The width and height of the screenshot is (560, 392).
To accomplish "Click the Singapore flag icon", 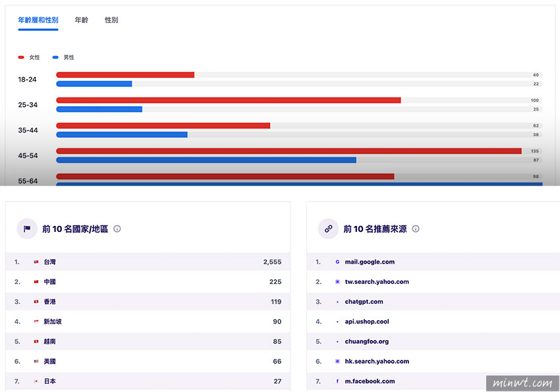I will 36,322.
